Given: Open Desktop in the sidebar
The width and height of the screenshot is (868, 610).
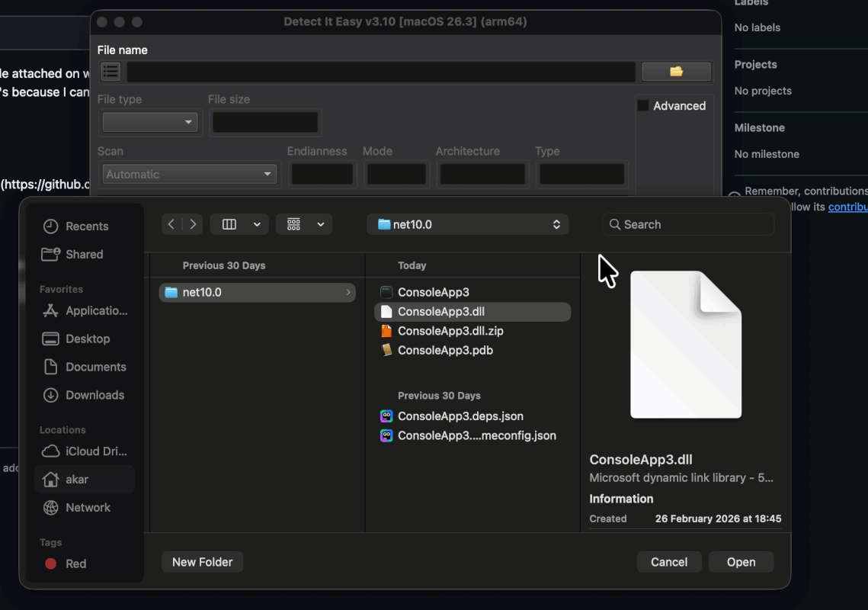Looking at the screenshot, I should tap(85, 339).
